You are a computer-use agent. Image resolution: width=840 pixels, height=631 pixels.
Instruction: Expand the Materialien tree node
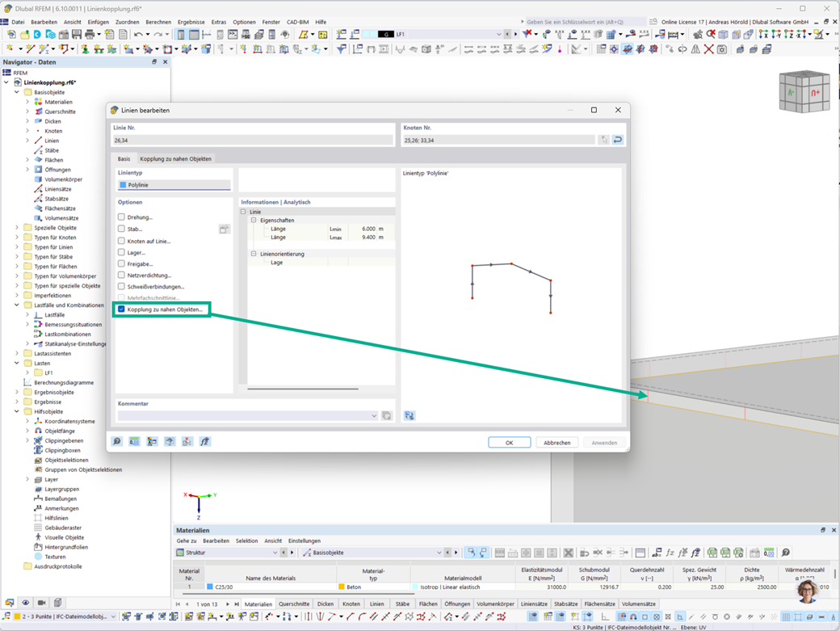tap(27, 102)
